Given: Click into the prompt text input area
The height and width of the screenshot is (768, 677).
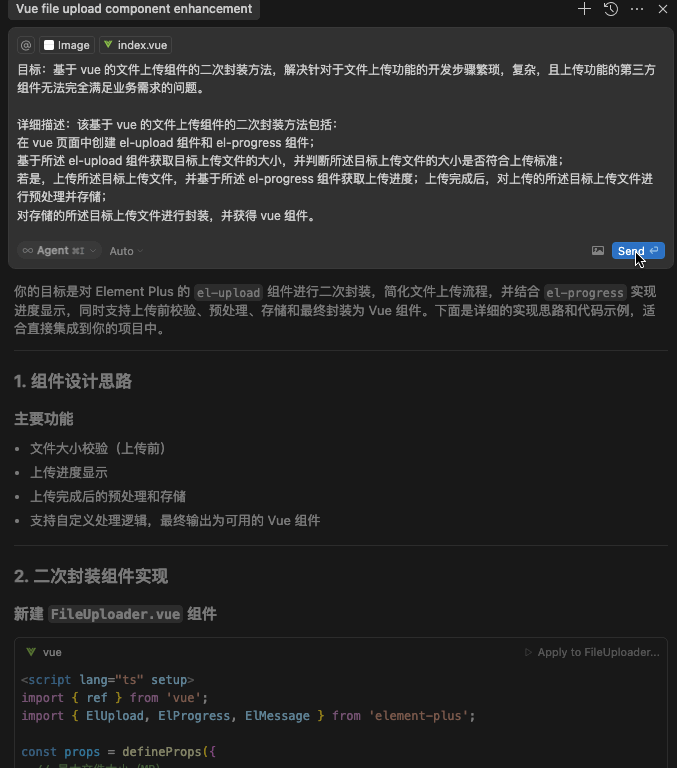Looking at the screenshot, I should click(x=338, y=143).
